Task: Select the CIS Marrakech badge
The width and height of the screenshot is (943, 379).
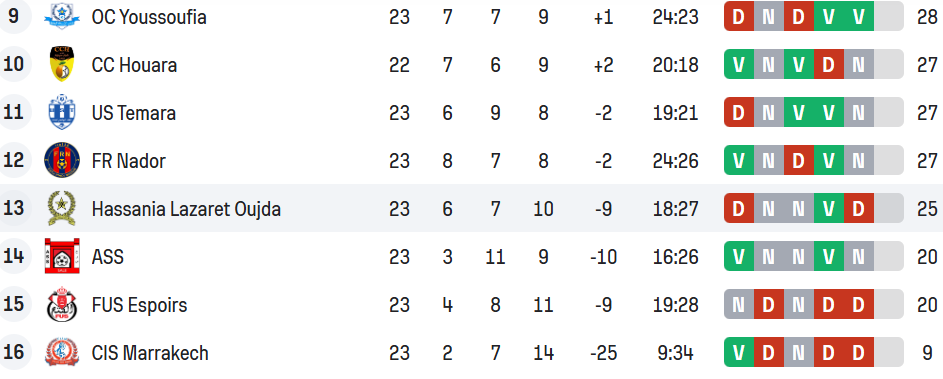Action: 62,353
